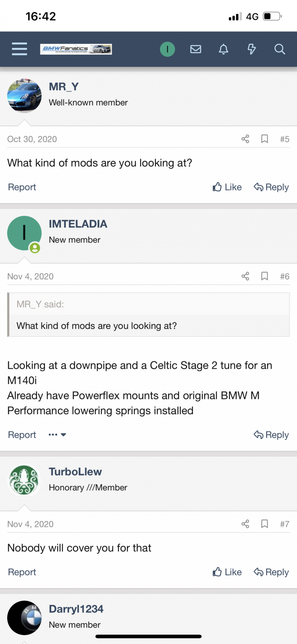
Task: Open the inbox envelope icon
Action: point(196,49)
